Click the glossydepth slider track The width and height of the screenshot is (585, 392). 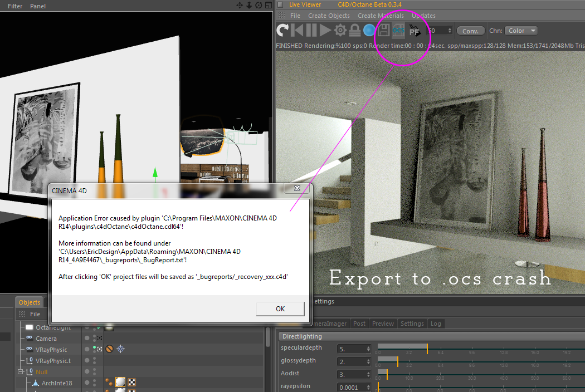(x=481, y=362)
